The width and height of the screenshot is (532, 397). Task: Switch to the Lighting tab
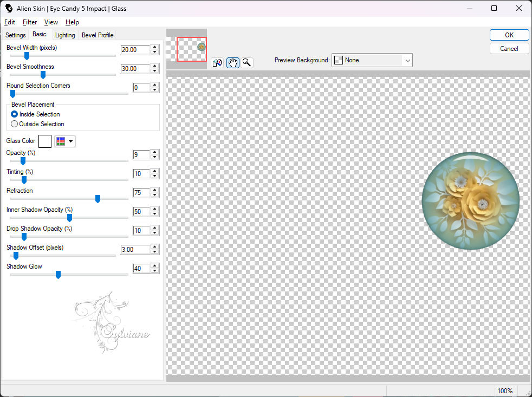point(65,35)
